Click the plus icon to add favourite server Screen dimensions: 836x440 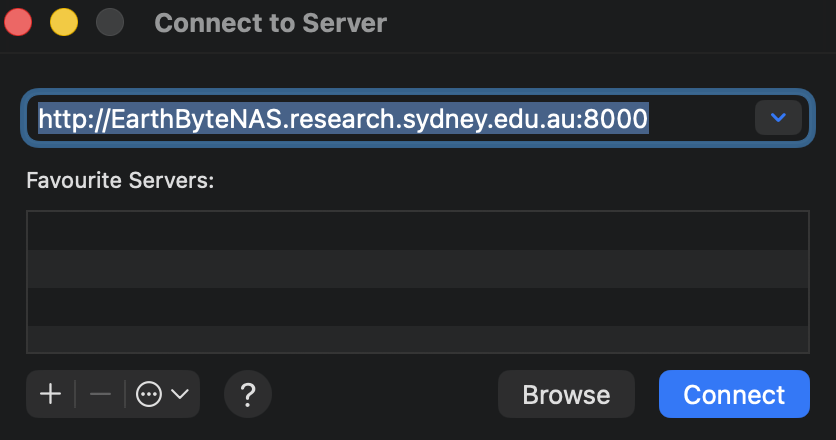[50, 394]
